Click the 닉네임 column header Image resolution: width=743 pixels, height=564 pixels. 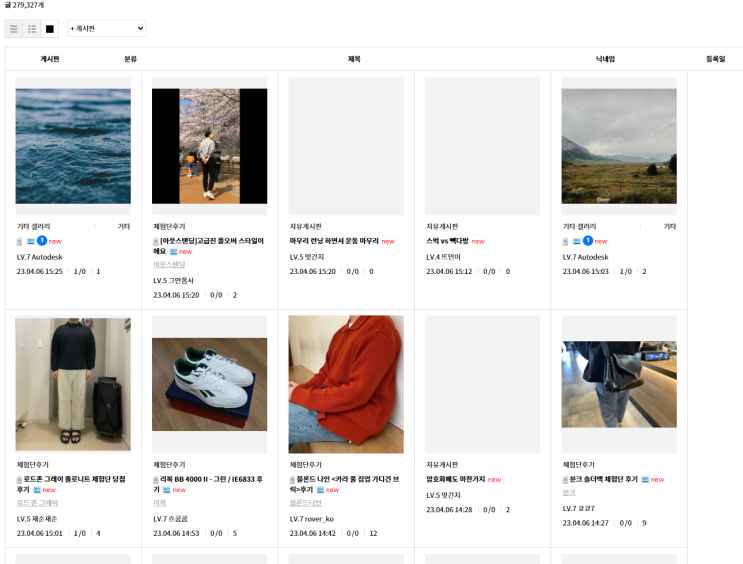coord(605,59)
